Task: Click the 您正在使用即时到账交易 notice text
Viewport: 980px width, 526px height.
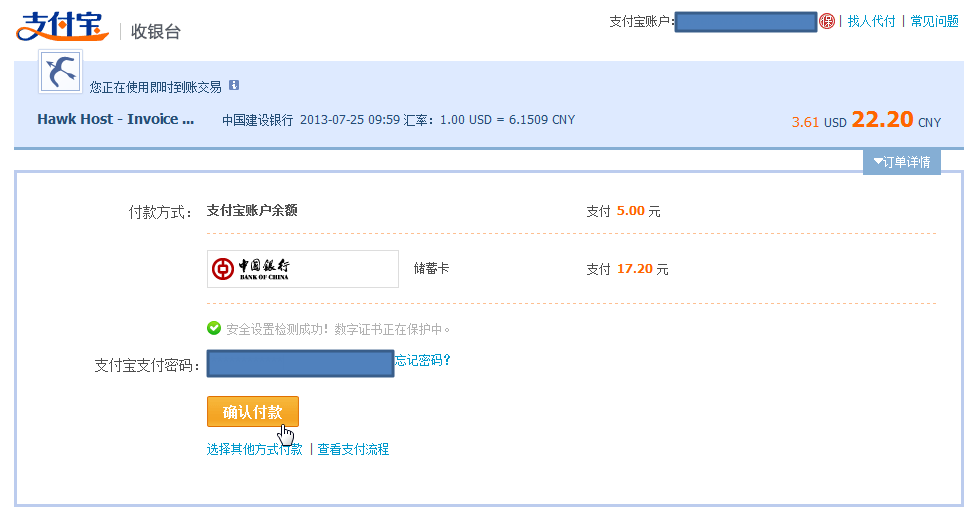Action: point(156,87)
